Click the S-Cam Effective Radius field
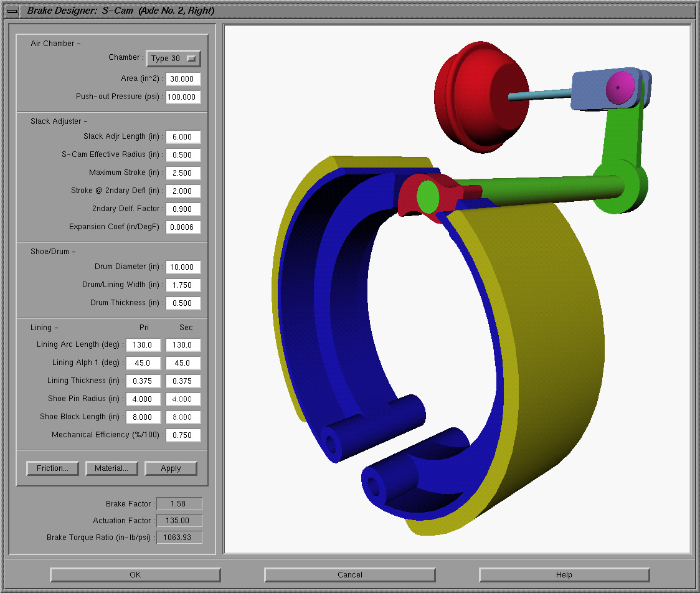Viewport: 700px width, 593px height. pos(183,155)
